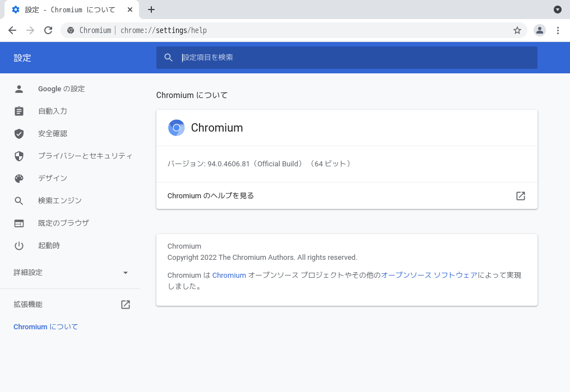This screenshot has width=570, height=392.
Task: Click external link icon for help row
Action: click(521, 196)
